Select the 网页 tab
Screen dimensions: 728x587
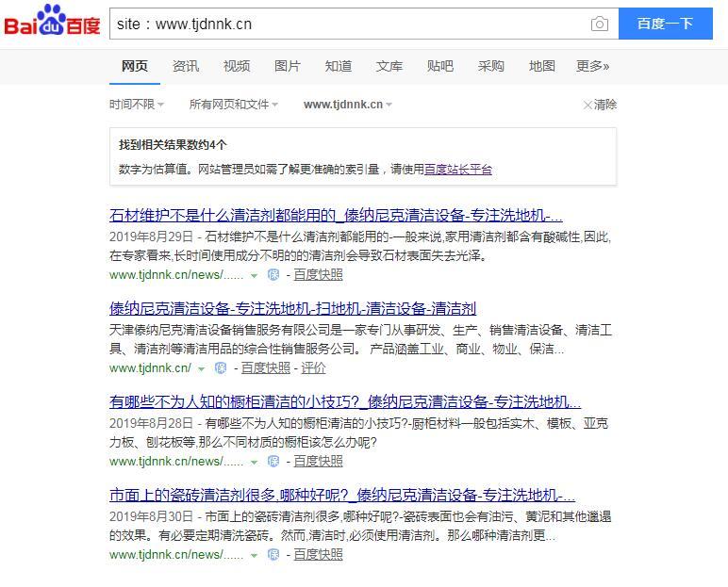[x=135, y=66]
